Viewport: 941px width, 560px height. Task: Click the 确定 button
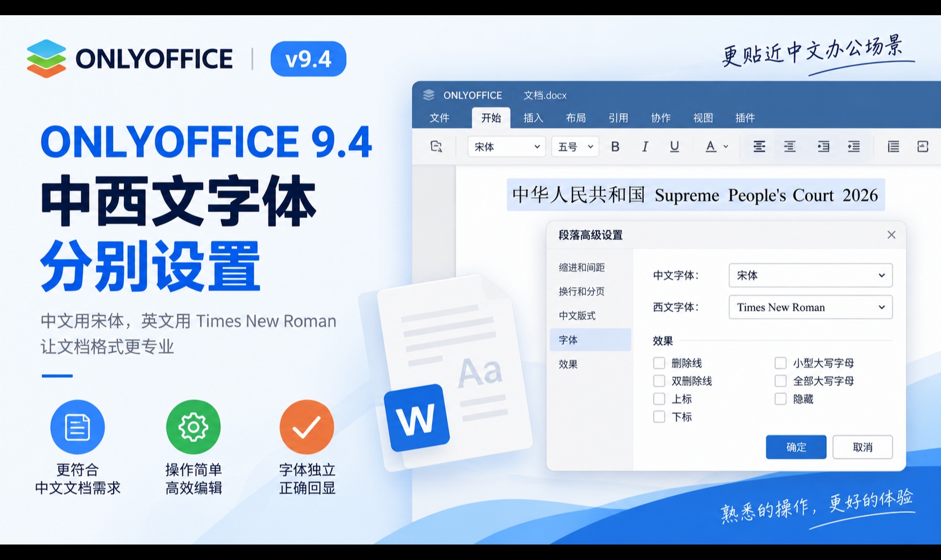796,447
